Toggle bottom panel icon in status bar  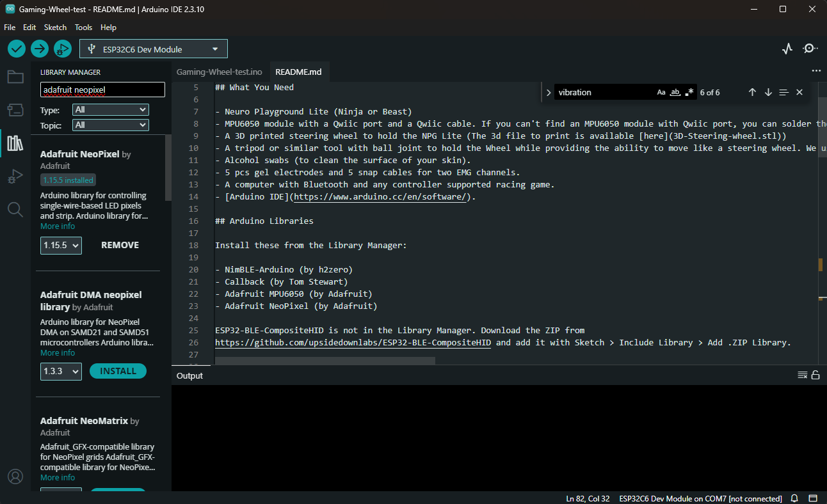coord(812,498)
